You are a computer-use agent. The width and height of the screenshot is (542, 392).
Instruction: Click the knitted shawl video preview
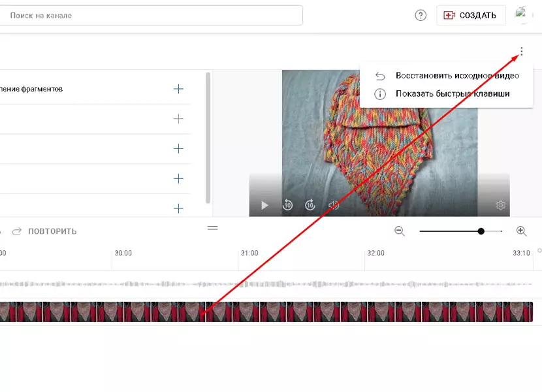point(379,143)
